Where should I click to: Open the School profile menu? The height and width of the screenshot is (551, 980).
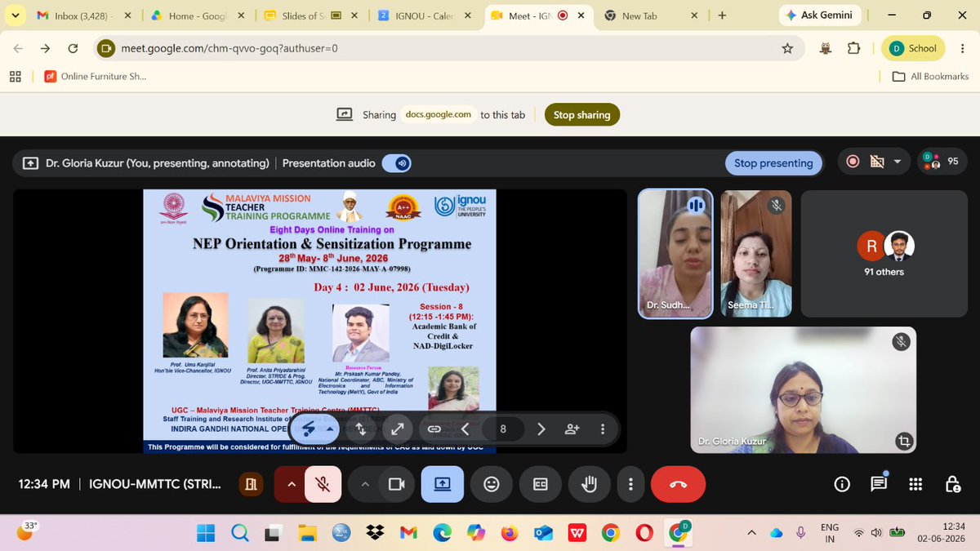tap(914, 48)
